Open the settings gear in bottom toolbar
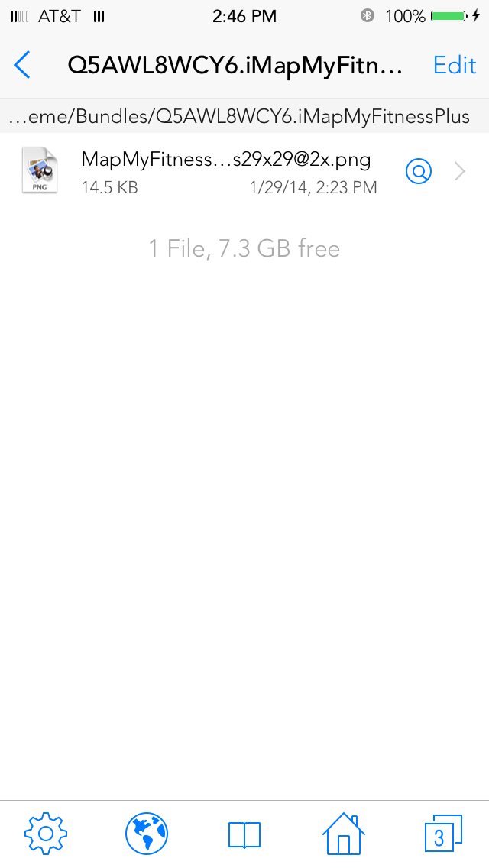Image resolution: width=489 pixels, height=868 pixels. 46,834
